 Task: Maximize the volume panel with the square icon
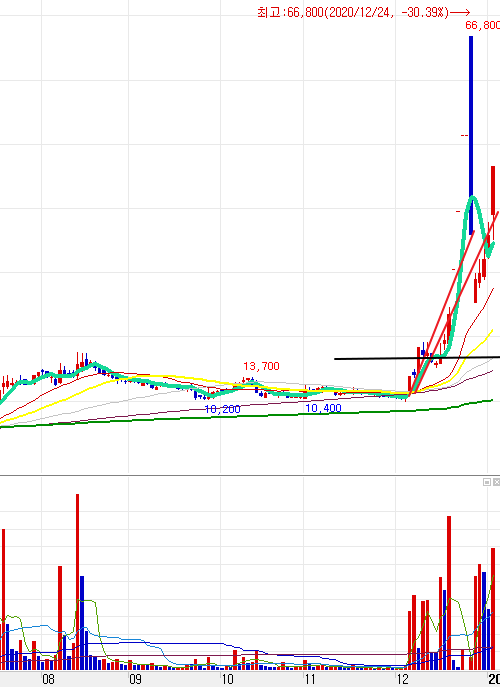click(487, 482)
